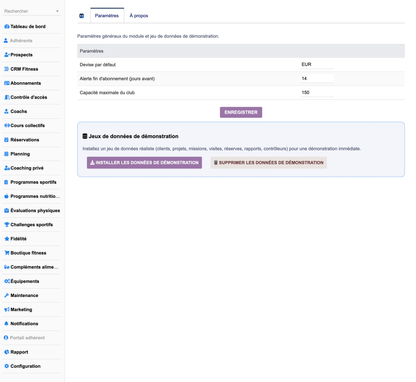416x382 pixels.
Task: Click the Programmes sportifs clipboard icon
Action: pyautogui.click(x=6, y=182)
